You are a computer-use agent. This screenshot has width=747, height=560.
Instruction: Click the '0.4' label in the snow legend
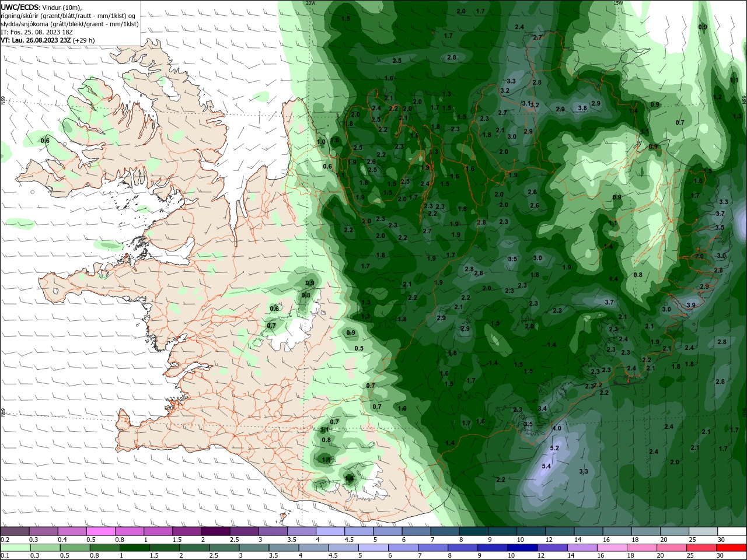coord(62,540)
